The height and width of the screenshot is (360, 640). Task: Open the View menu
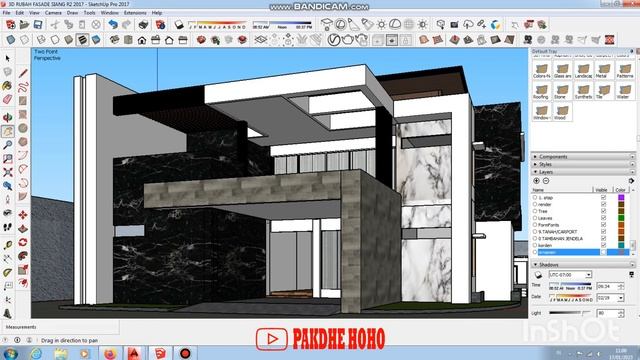point(34,13)
